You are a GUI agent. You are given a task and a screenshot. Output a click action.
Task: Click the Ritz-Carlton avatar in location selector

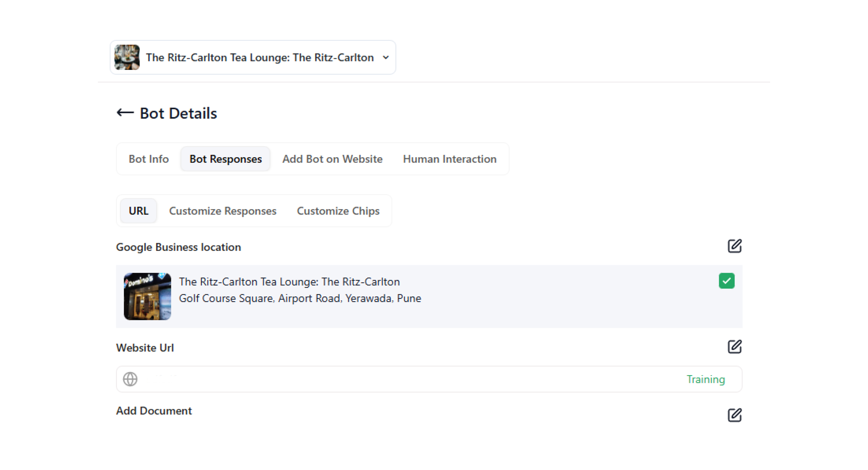click(127, 57)
